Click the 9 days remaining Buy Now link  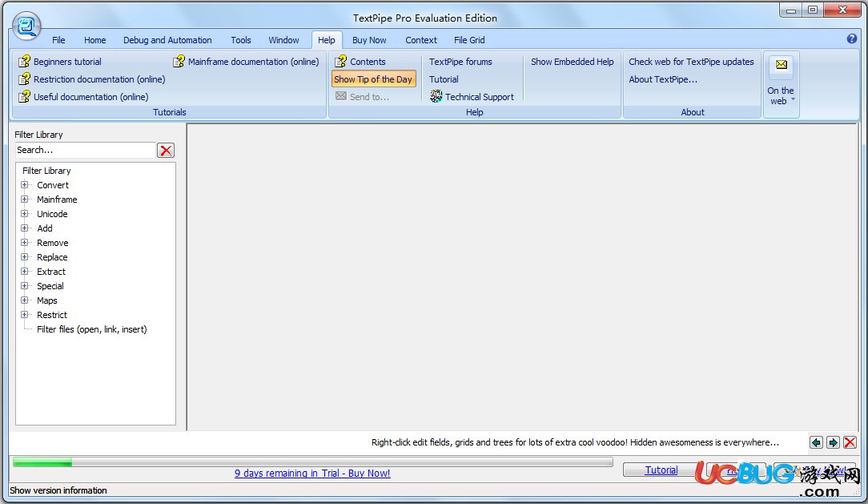(312, 473)
